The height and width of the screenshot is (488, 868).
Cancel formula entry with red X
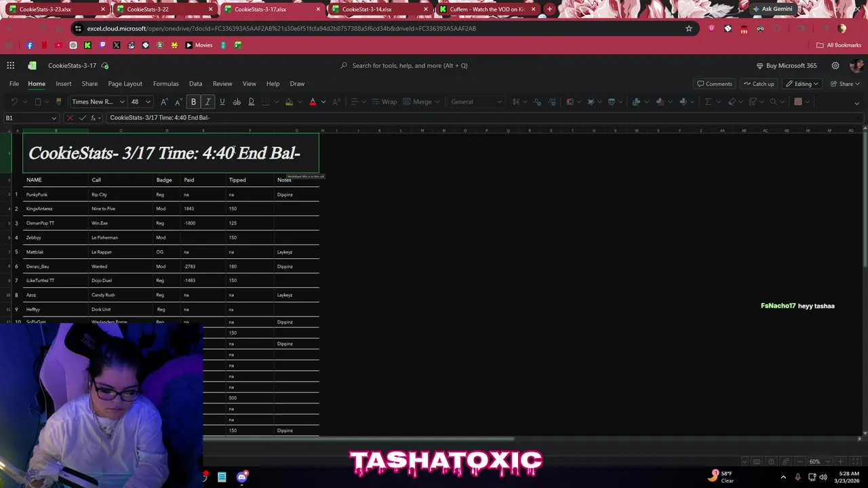(x=70, y=118)
